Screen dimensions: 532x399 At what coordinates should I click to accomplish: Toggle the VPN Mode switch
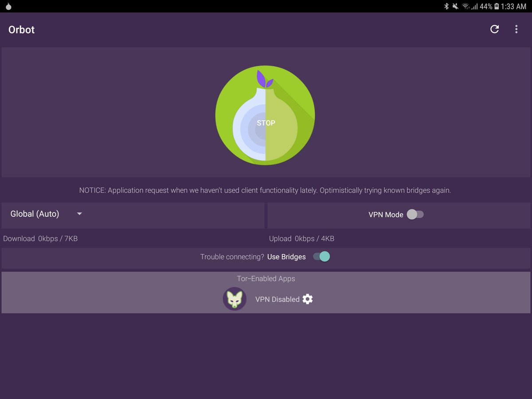point(415,215)
